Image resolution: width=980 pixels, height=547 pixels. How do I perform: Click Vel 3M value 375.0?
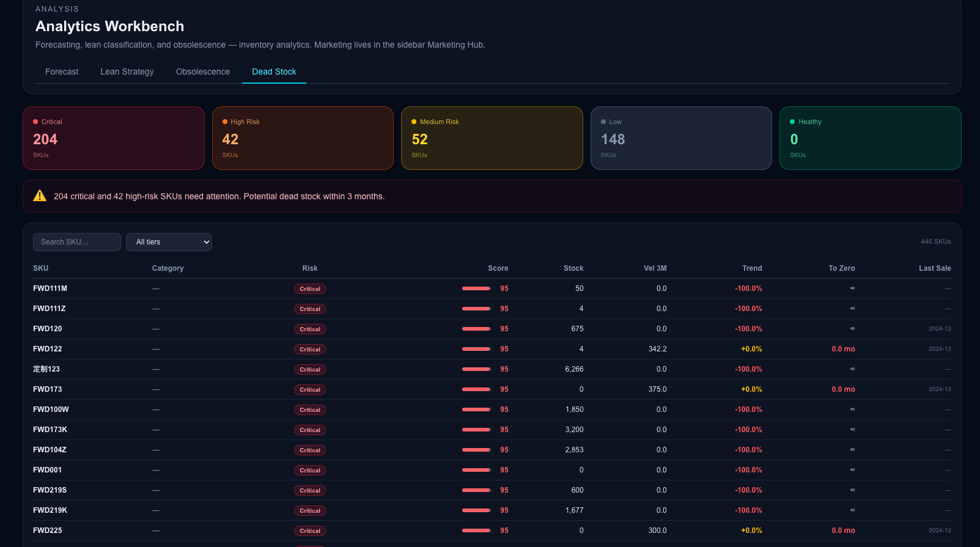click(x=658, y=389)
